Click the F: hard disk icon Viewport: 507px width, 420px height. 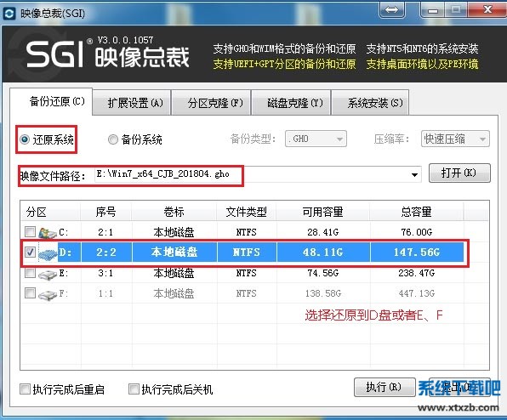(48, 294)
